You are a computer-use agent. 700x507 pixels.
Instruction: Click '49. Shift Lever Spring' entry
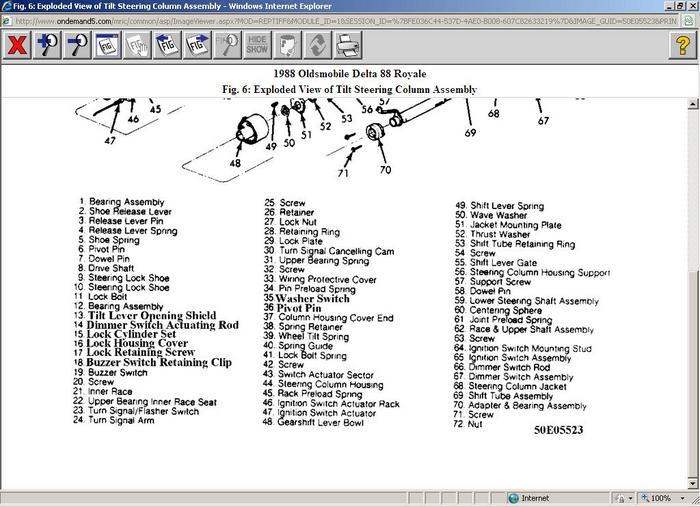point(500,206)
